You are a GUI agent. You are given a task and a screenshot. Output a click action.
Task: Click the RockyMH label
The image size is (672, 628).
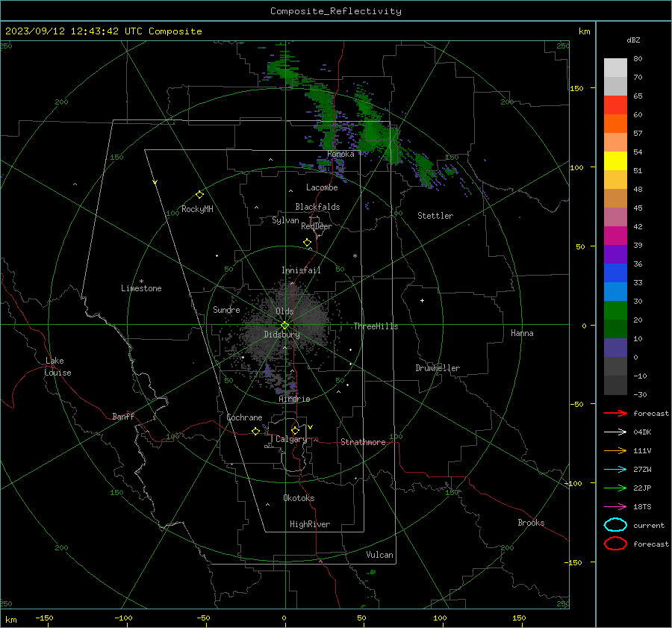pos(197,209)
